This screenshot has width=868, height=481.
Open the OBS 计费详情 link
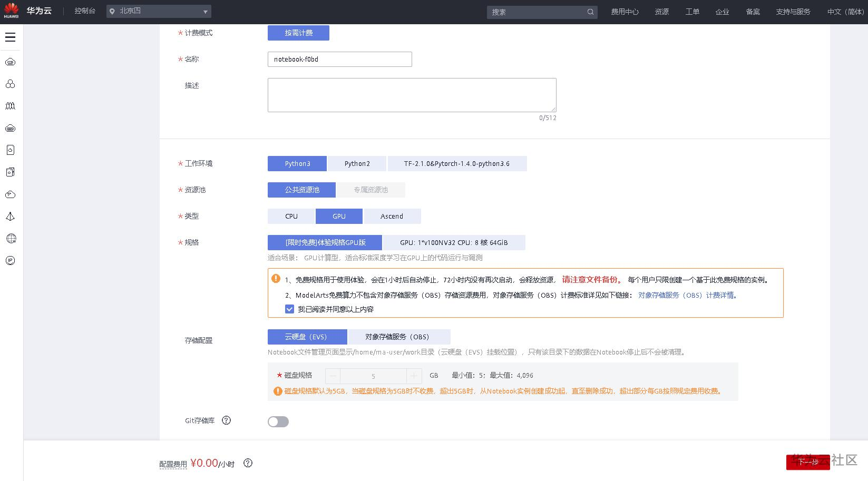coord(687,295)
